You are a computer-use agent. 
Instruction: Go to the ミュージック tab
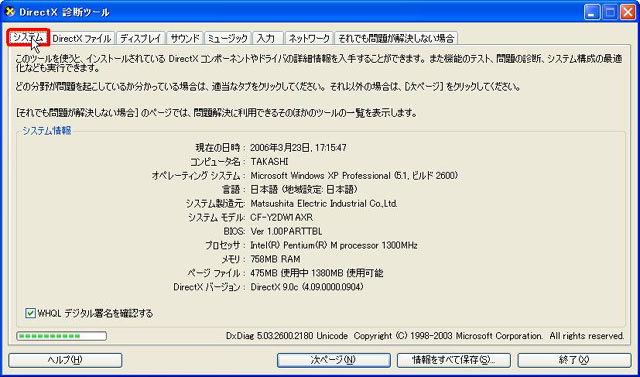tap(228, 39)
